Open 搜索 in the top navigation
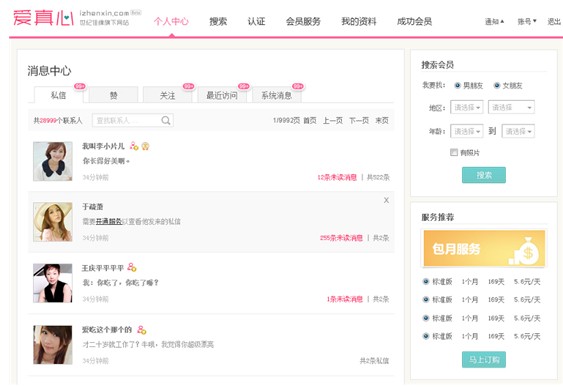The image size is (563, 387). 218,22
